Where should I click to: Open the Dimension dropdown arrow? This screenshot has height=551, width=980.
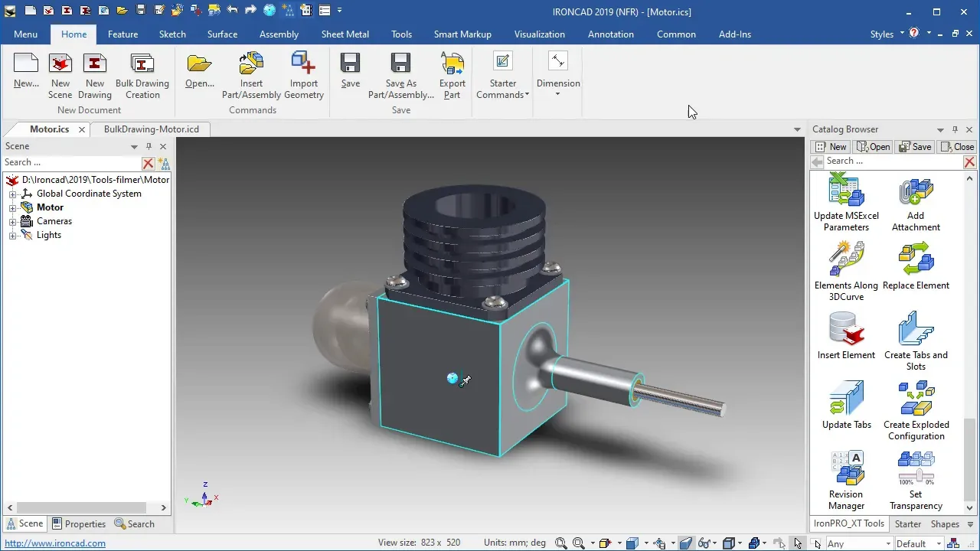[557, 94]
